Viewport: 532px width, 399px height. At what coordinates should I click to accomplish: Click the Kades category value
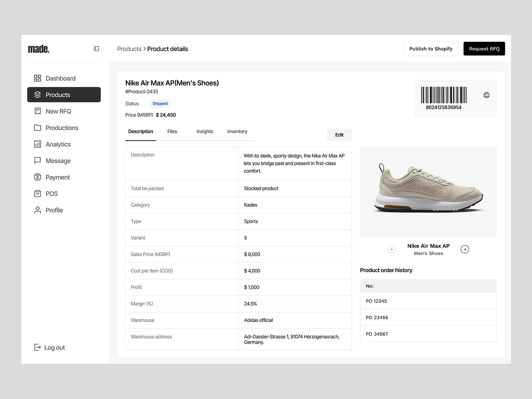250,205
